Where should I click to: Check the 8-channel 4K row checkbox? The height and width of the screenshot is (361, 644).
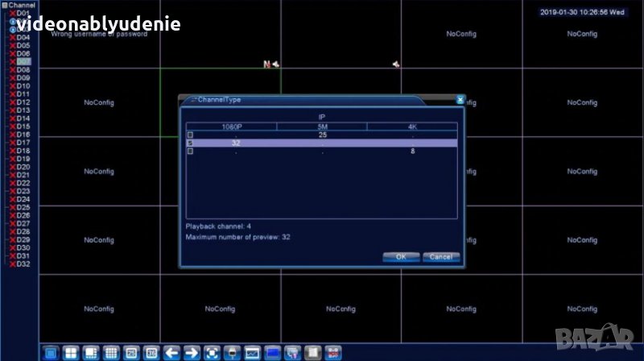[191, 151]
